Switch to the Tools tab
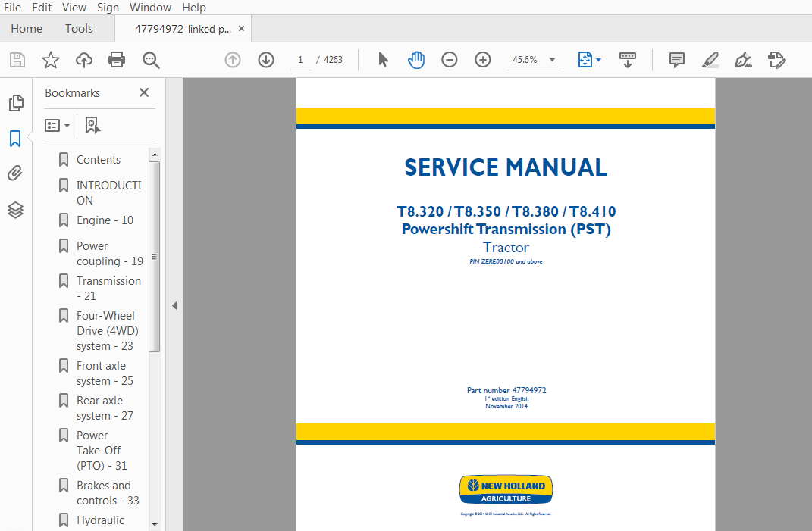Screen dimensions: 812x531 (79, 29)
